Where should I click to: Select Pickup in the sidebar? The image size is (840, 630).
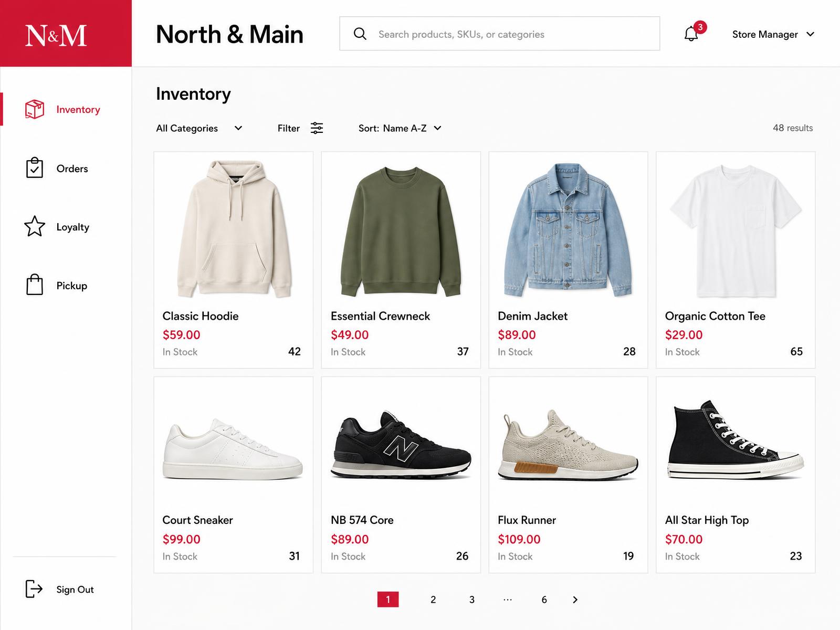click(72, 286)
